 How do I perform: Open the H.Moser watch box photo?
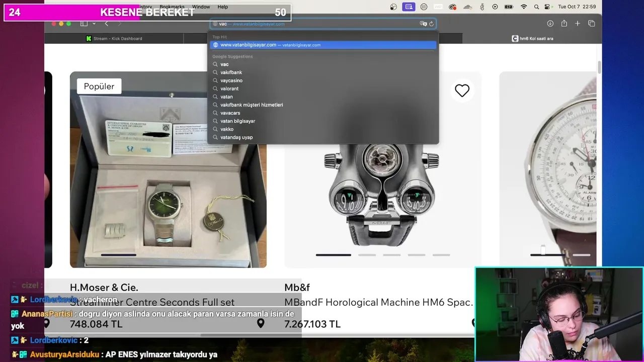click(168, 169)
